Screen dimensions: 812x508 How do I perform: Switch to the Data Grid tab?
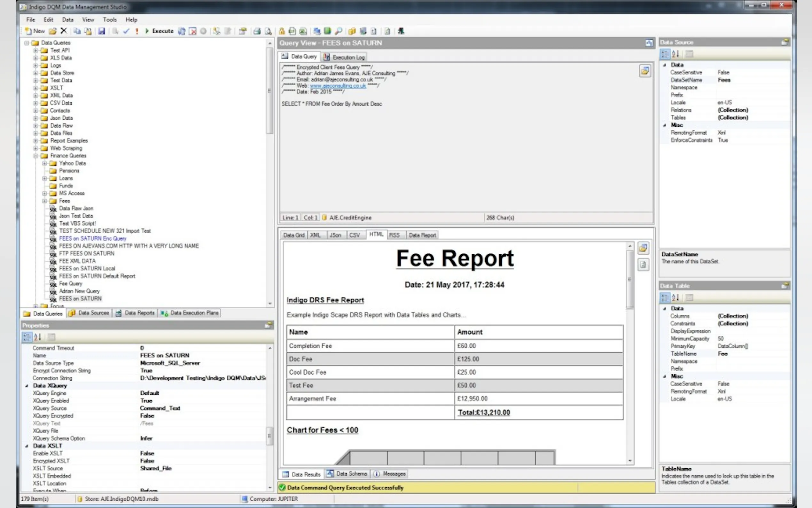point(293,235)
